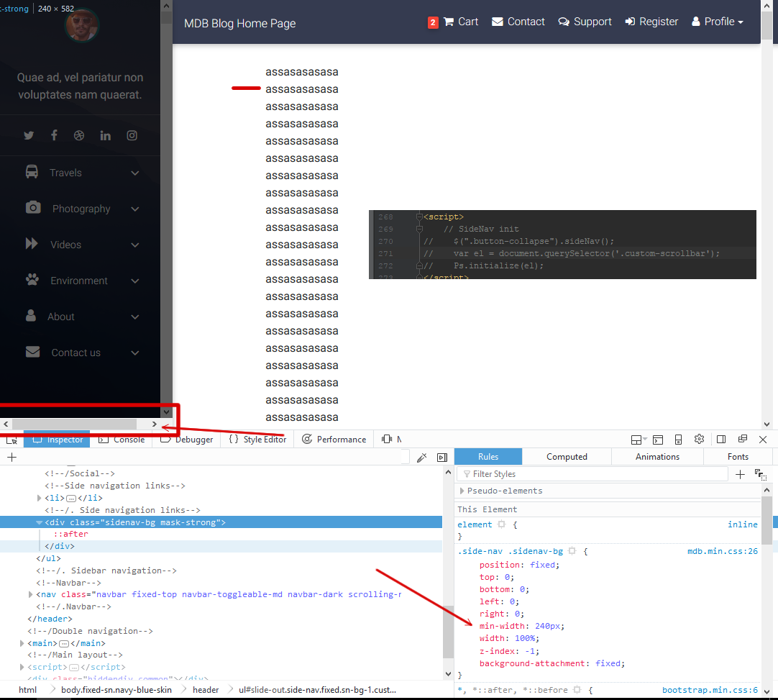This screenshot has width=778, height=700.
Task: Expand the Videos sidebar menu
Action: coord(81,245)
